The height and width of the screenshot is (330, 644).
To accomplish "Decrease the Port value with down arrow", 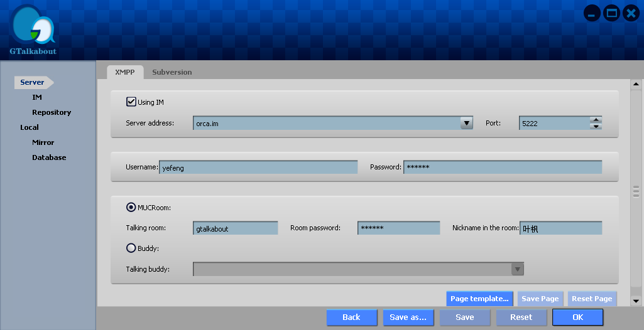I will pyautogui.click(x=596, y=126).
